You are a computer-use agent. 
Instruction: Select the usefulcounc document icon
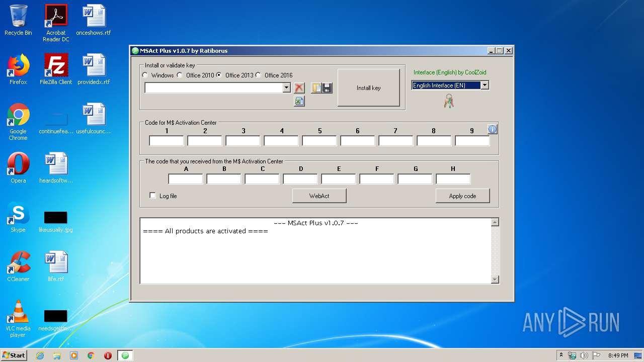[x=94, y=119]
